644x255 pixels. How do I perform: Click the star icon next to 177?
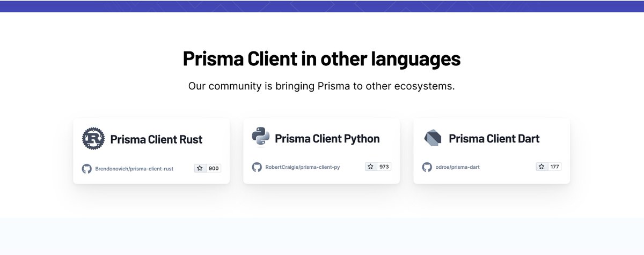click(541, 167)
